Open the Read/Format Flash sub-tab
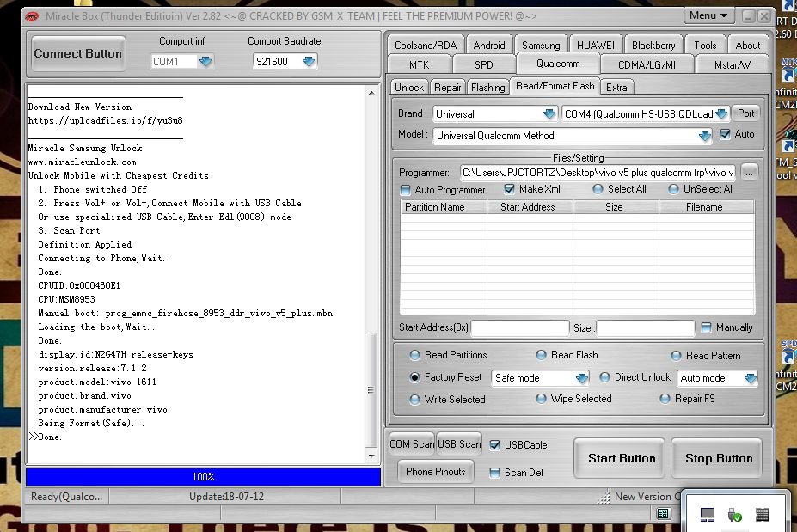The image size is (797, 532). pyautogui.click(x=555, y=86)
